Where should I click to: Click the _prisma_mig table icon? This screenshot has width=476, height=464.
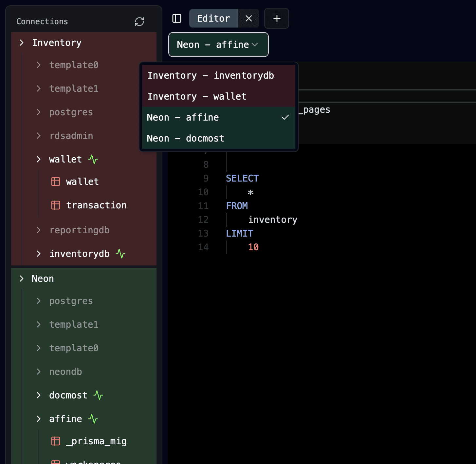(x=56, y=441)
